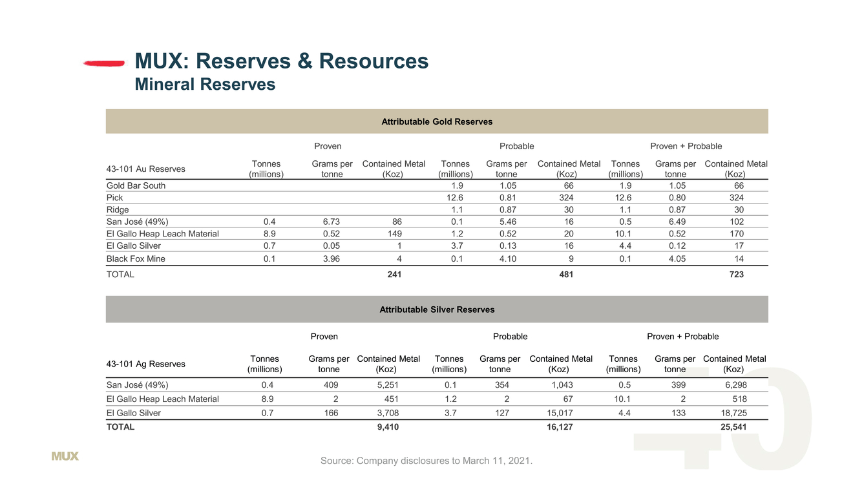Click 'El Gallo Silver' in gold table
The width and height of the screenshot is (853, 504).
point(134,246)
